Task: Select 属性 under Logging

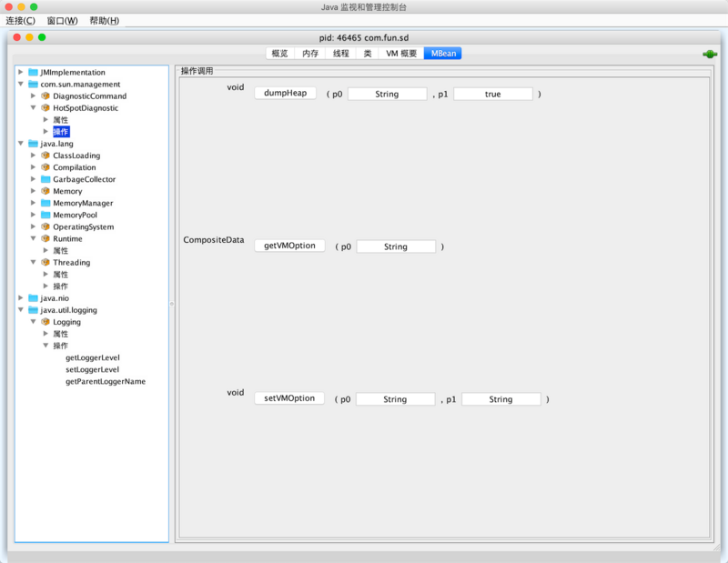Action: (x=60, y=334)
